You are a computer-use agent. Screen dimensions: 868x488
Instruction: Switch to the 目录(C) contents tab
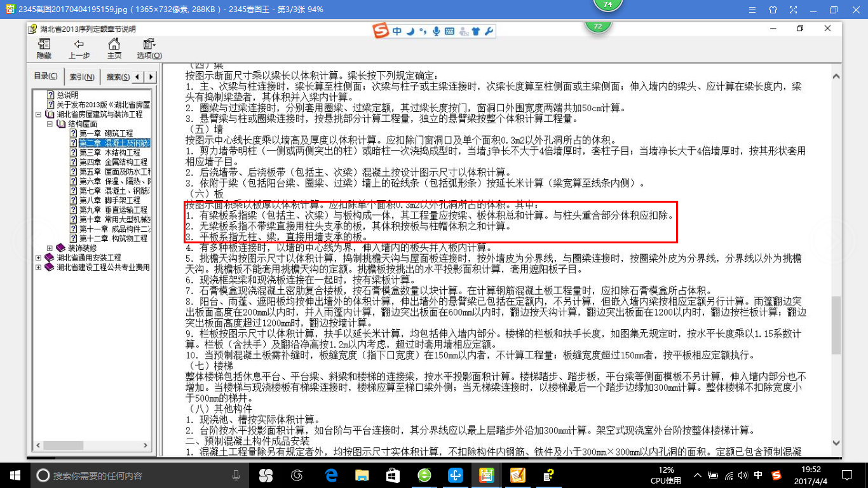46,76
